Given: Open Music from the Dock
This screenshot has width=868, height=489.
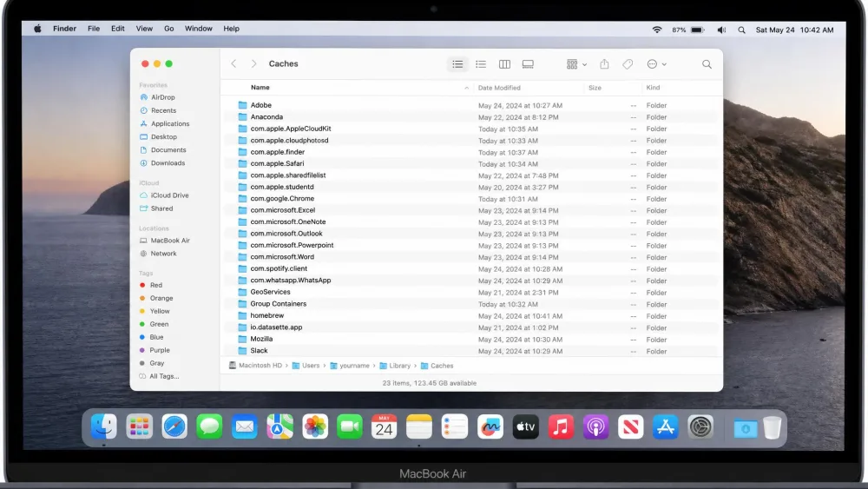Looking at the screenshot, I should 560,427.
